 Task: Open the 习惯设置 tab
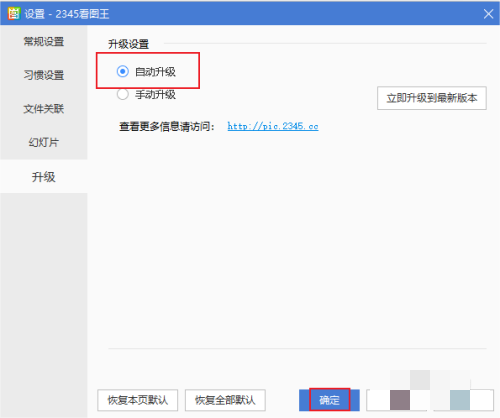(44, 75)
